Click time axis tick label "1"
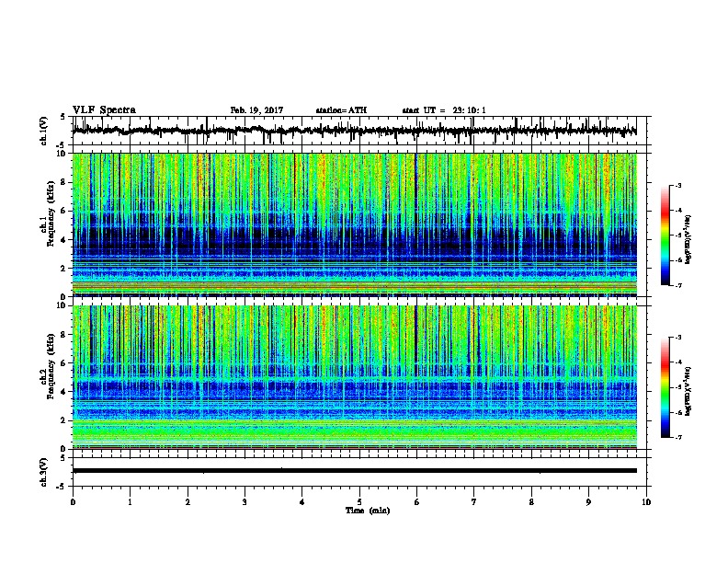The height and width of the screenshot is (563, 728). pyautogui.click(x=130, y=502)
